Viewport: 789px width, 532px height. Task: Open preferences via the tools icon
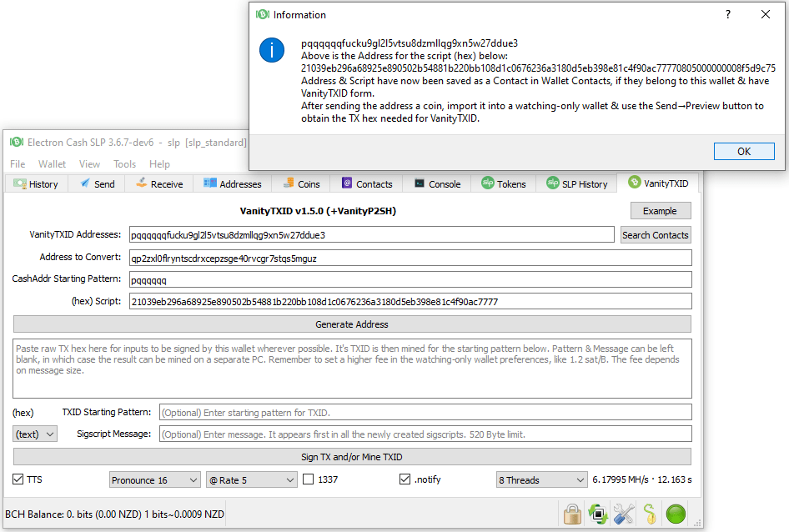tap(623, 514)
